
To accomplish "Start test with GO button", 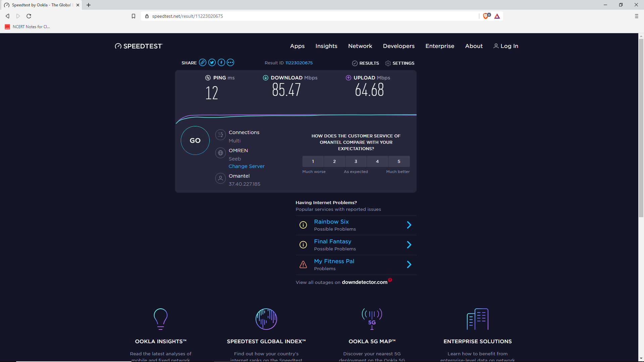I will tap(195, 140).
